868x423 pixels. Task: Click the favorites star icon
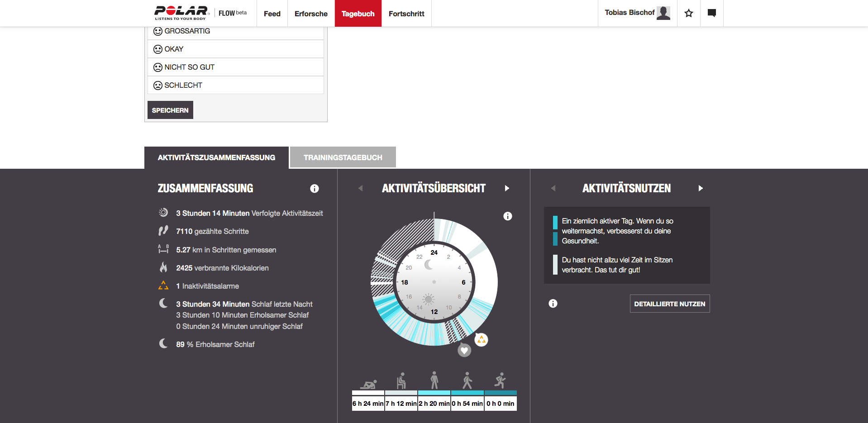pos(688,14)
